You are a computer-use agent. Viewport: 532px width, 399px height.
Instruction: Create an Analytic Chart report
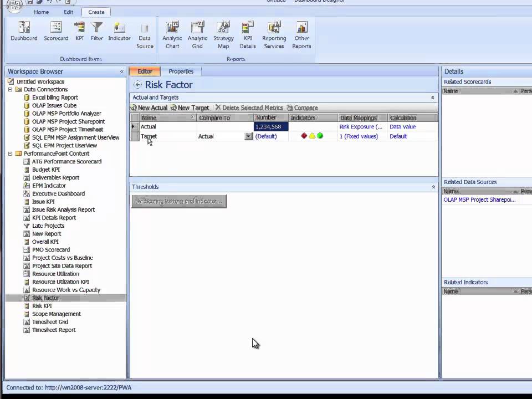tap(172, 35)
